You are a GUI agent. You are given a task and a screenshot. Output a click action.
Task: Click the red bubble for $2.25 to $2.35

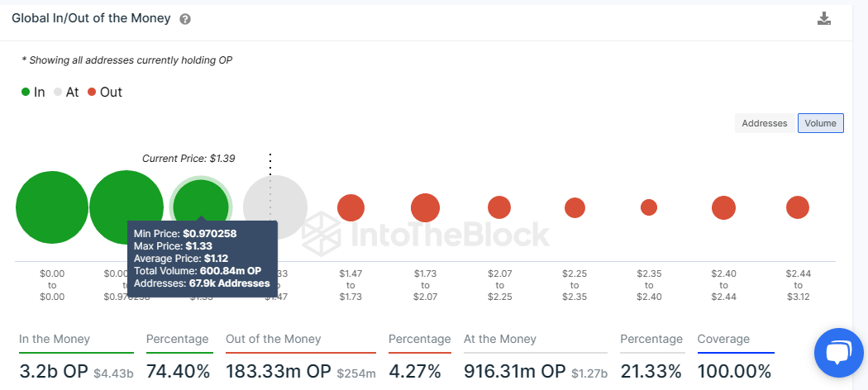tap(575, 207)
